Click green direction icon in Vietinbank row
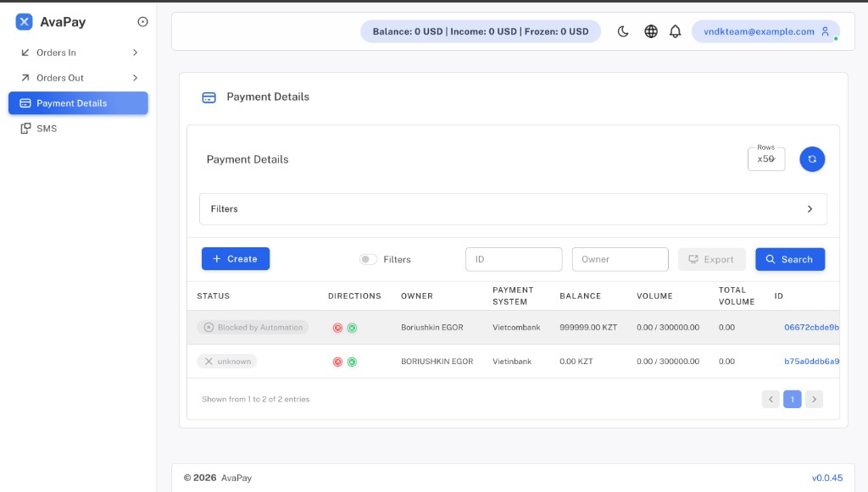The width and height of the screenshot is (868, 492). (x=352, y=362)
